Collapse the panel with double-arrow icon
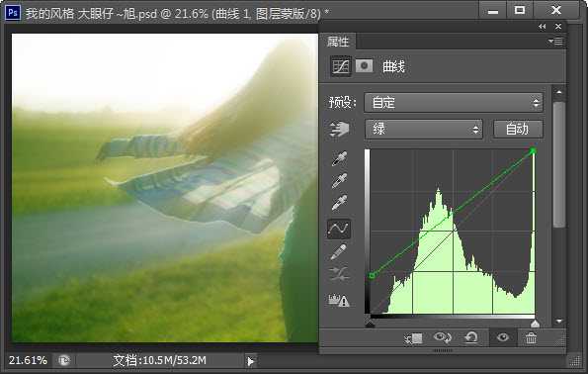Viewport: 588px width, 374px height. [x=542, y=27]
